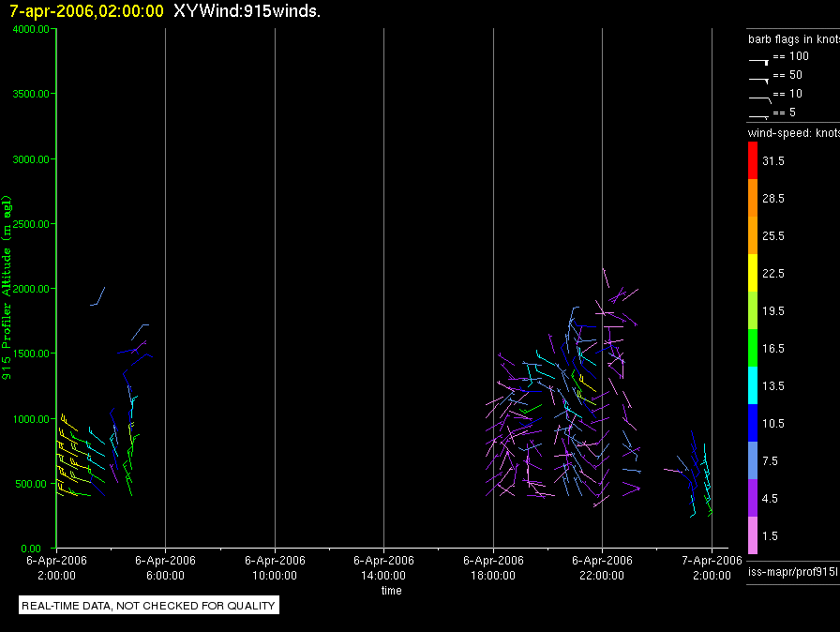
Task: Click the 31.5 wind-speed scale value
Action: point(773,161)
